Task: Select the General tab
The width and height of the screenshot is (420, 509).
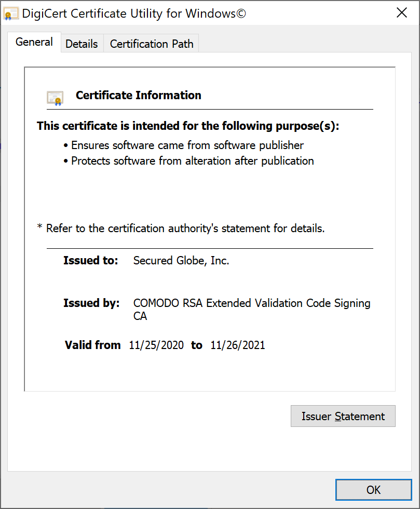Action: pos(34,43)
